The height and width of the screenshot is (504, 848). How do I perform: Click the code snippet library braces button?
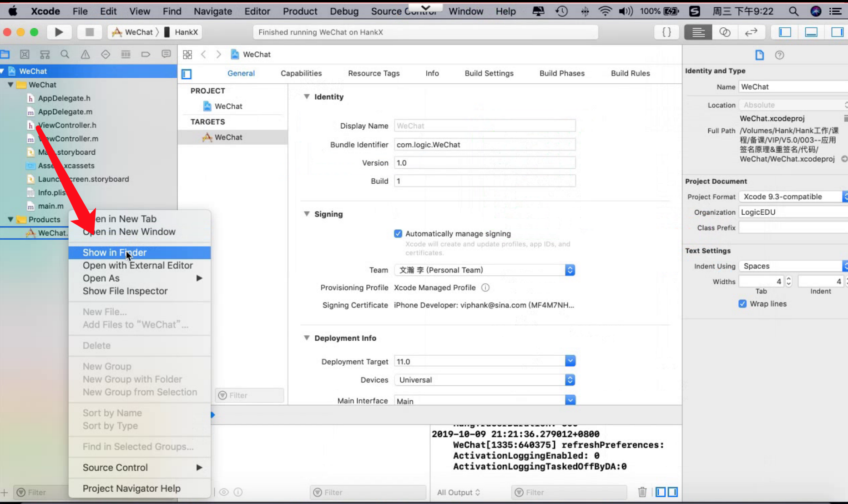pos(666,32)
